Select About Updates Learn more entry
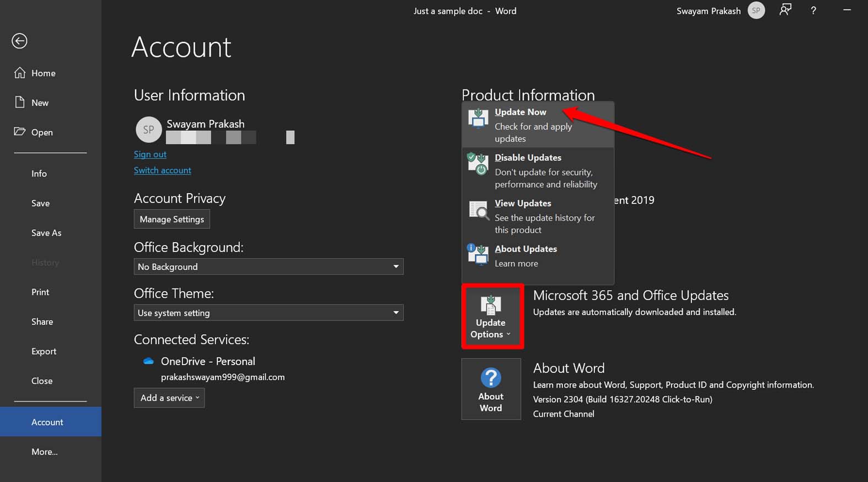Viewport: 868px width, 482px height. [x=538, y=256]
